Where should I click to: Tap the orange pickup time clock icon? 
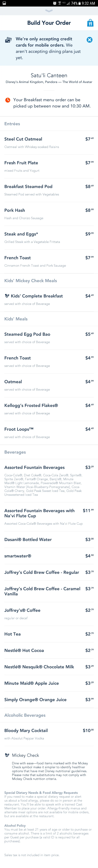click(x=7, y=100)
